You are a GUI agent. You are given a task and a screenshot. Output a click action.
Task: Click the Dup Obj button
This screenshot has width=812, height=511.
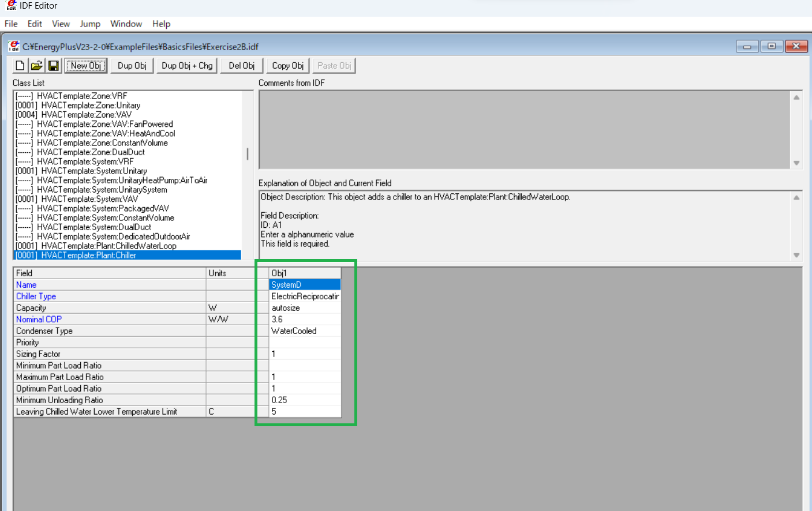(x=132, y=66)
